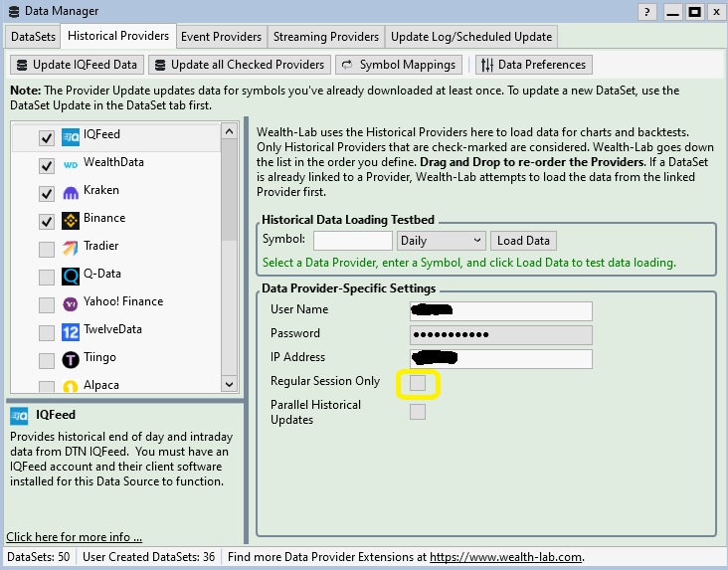Uncheck the IQFeed provider checkbox
Viewport: 728px width, 570px height.
point(46,137)
